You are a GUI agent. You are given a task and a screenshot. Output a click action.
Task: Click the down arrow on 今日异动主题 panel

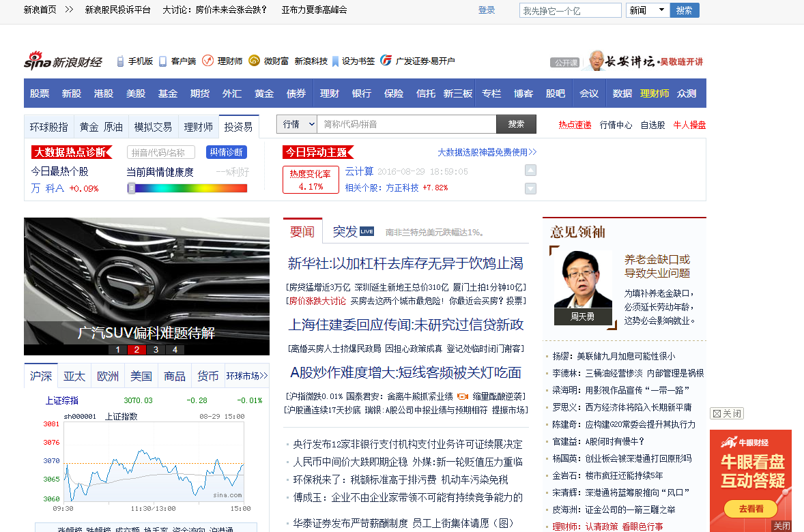click(x=530, y=189)
